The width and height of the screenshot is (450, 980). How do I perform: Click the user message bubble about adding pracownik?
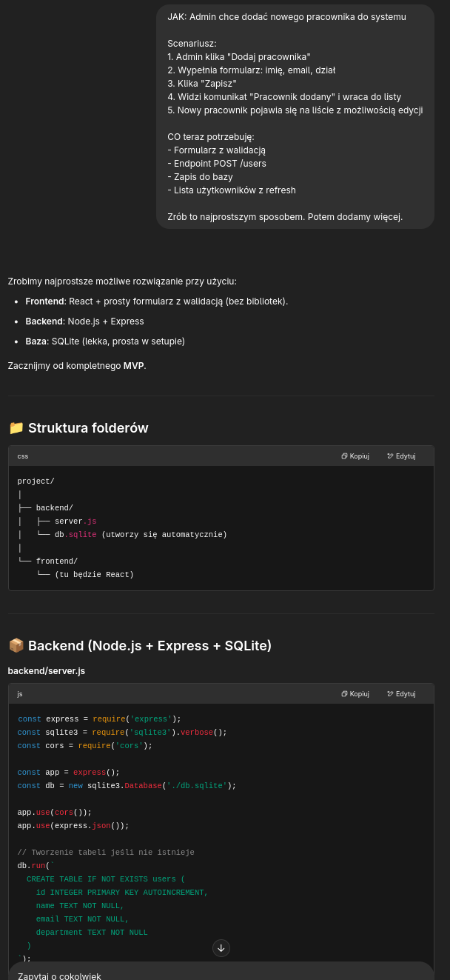click(295, 116)
